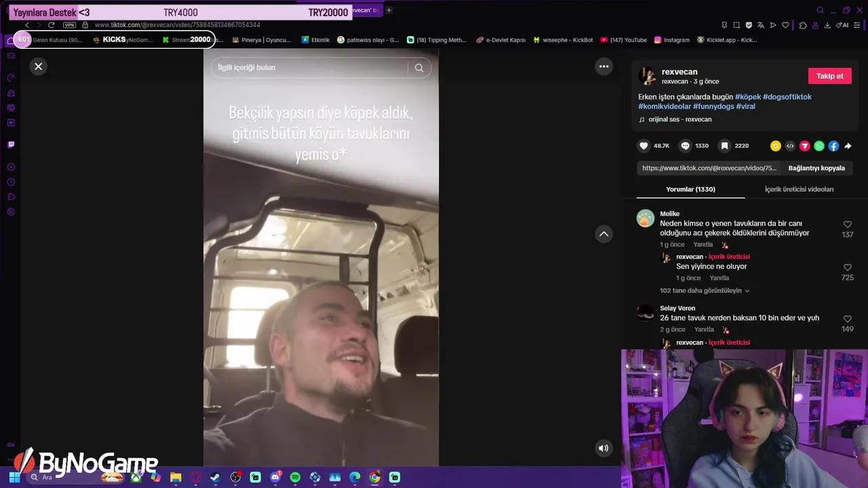Open Microsoft Edge from the taskbar

(x=355, y=477)
